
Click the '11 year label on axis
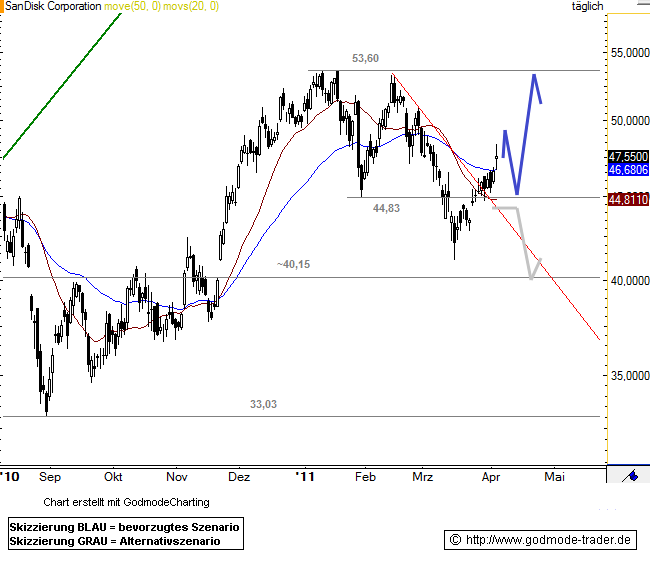click(305, 477)
